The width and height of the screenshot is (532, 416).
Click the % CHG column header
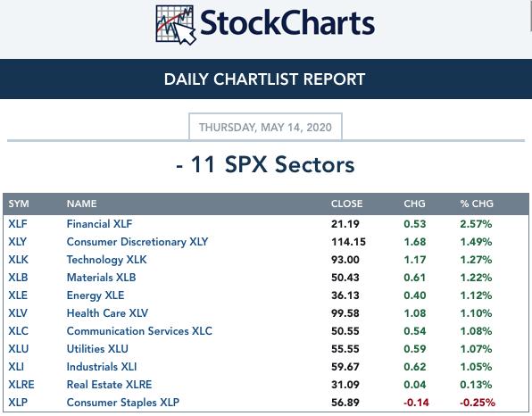[x=477, y=204]
